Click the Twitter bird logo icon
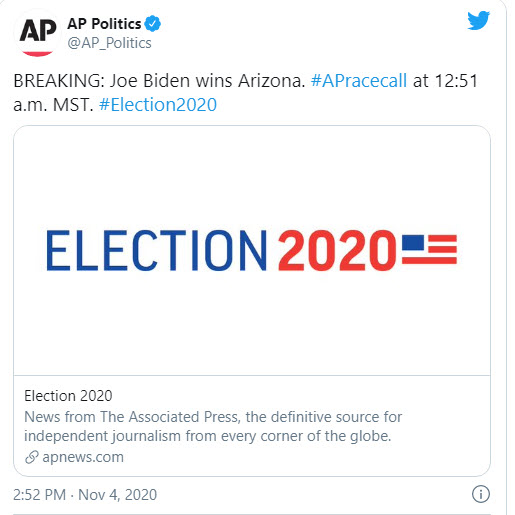Screen dimensions: 515x515 (x=478, y=20)
